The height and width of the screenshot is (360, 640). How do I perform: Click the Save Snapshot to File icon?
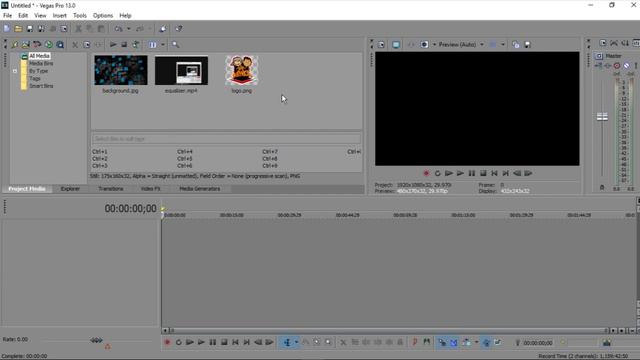tap(527, 44)
